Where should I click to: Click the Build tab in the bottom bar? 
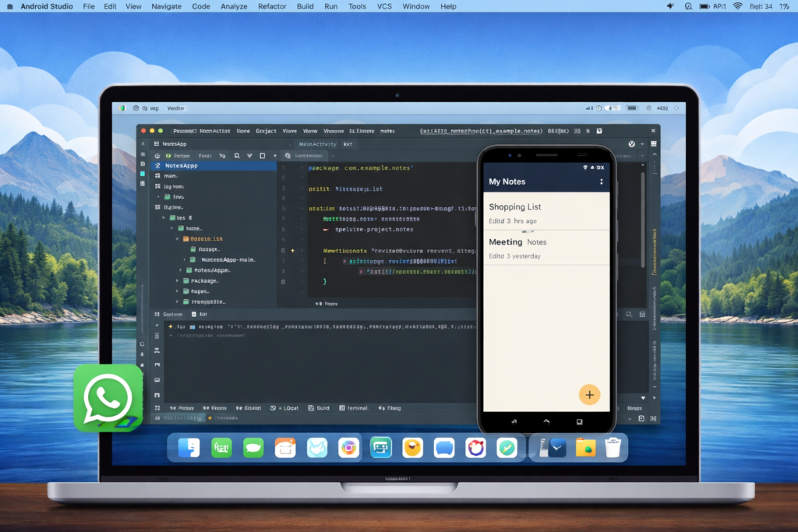tap(318, 407)
